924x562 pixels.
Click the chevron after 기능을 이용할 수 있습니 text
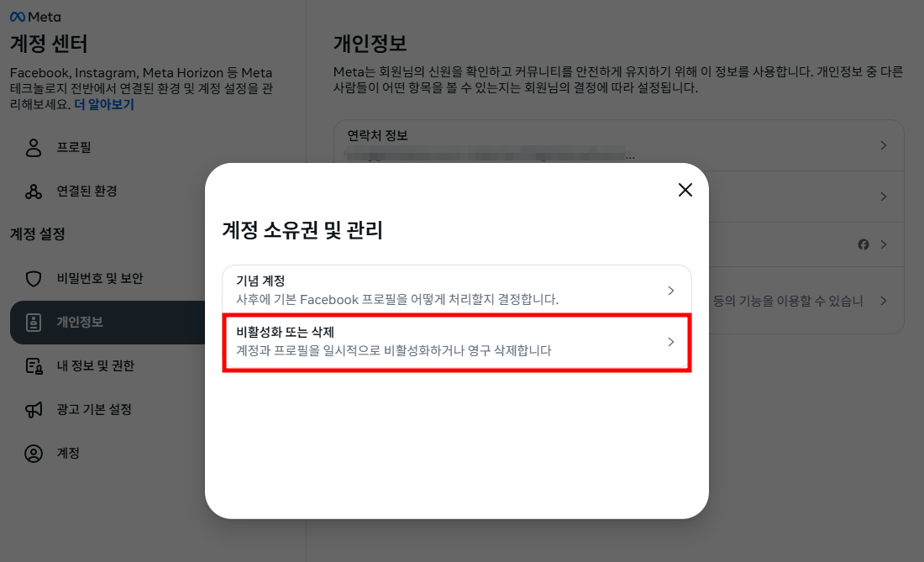coord(884,301)
